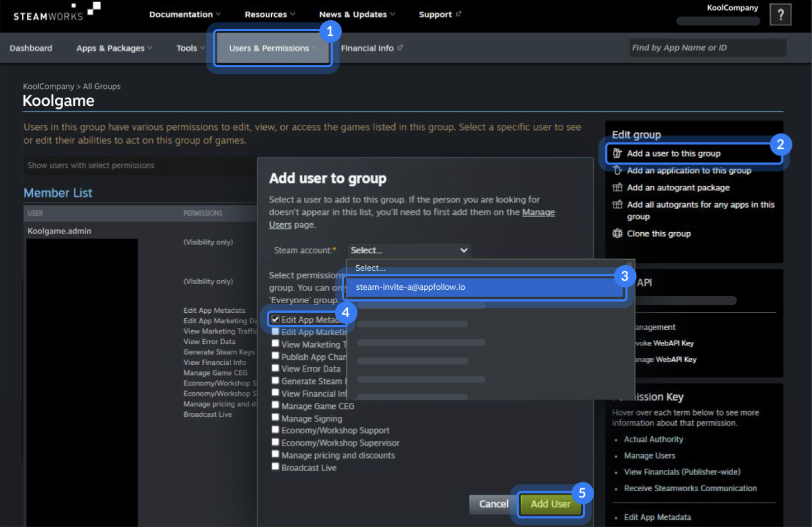This screenshot has height=527, width=812.
Task: Enable Economy/Workshop Supervisor checkbox
Action: 275,442
